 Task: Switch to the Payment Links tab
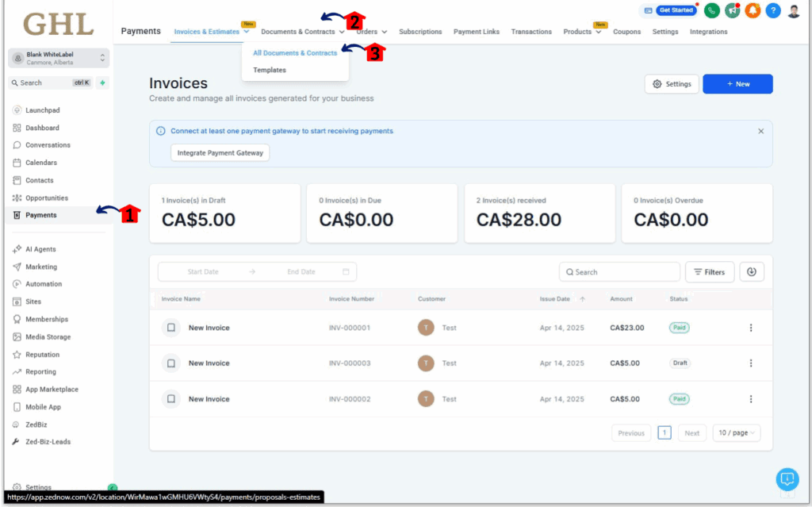click(477, 32)
